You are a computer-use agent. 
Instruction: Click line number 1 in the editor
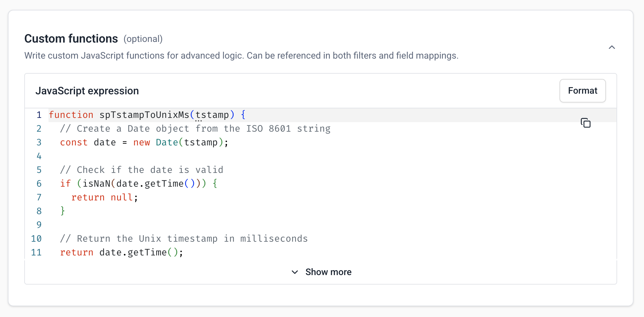39,115
